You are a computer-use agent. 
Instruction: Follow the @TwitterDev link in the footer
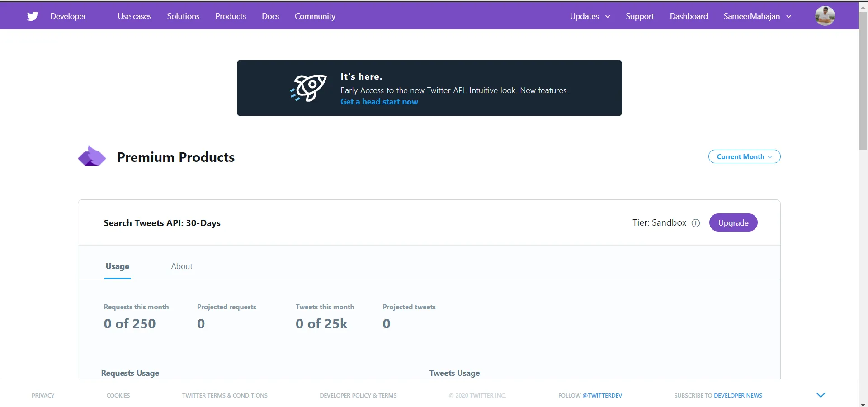point(603,395)
